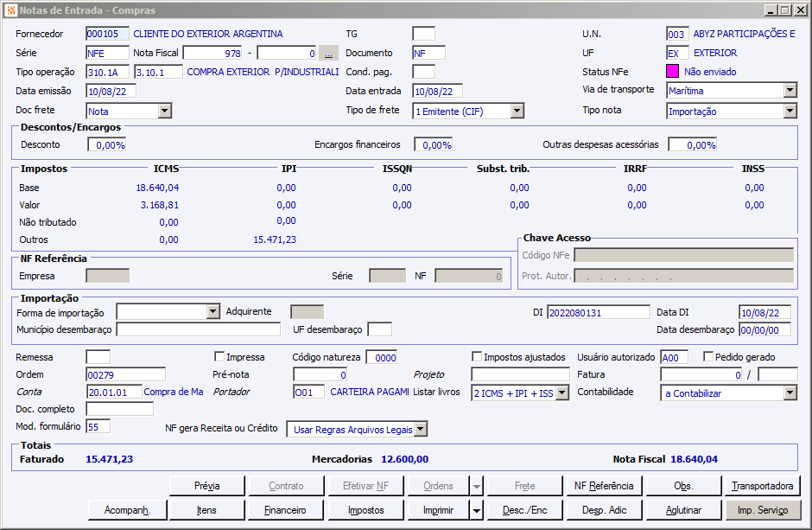This screenshot has height=530, width=812.
Task: Open the Contabilidade dropdown list
Action: click(790, 393)
